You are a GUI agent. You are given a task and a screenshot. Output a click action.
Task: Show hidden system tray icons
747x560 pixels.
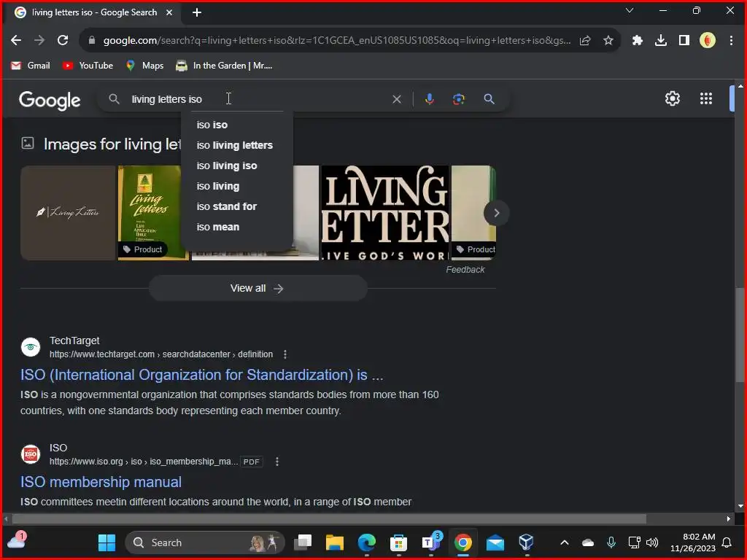(x=565, y=542)
